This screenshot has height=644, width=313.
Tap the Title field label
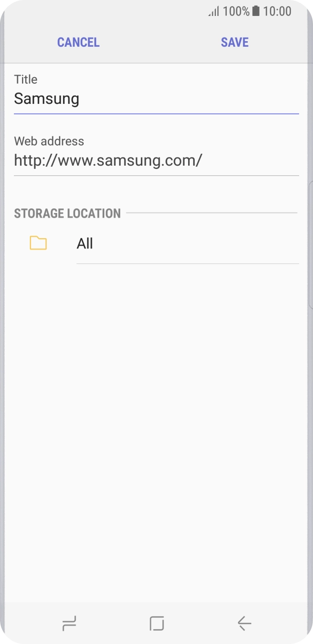pyautogui.click(x=25, y=79)
